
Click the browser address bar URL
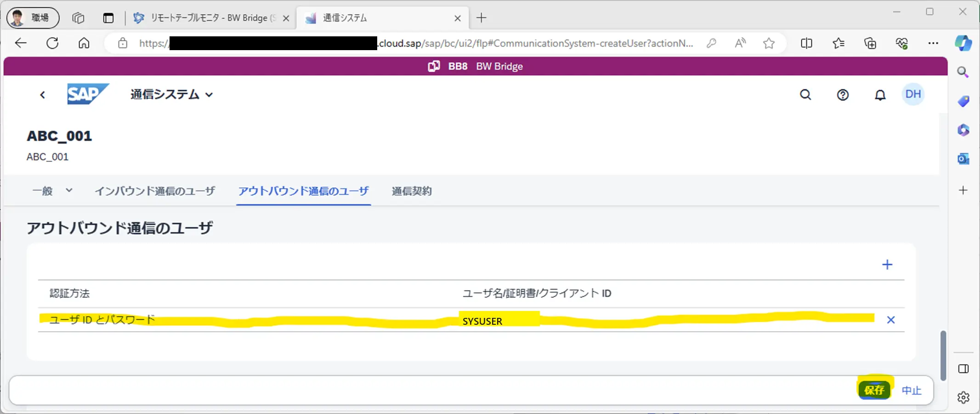click(x=416, y=43)
